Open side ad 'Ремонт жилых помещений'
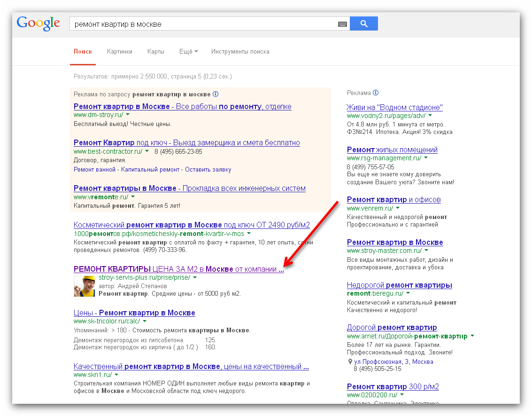This screenshot has width=532, height=416. (392, 150)
